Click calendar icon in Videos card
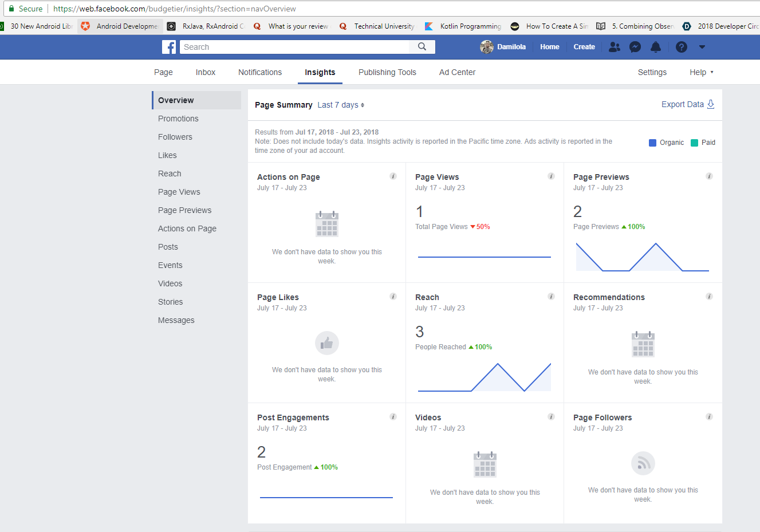Screen dimensions: 760x532 (485, 464)
